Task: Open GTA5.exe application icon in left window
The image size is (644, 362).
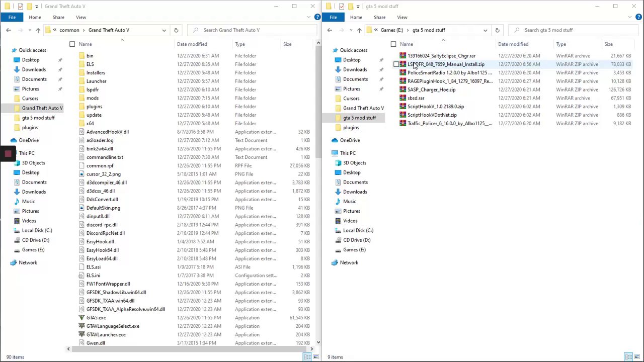Action: click(82, 318)
